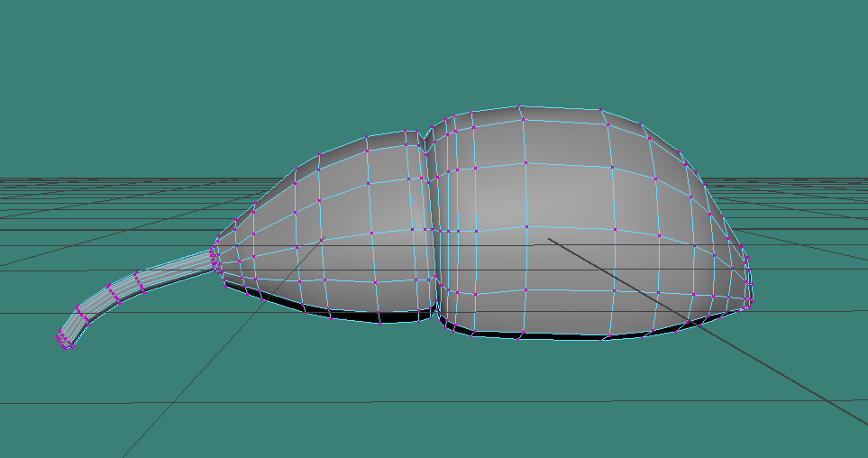Select the topmost vertex of the mouse mesh
Viewport: 868px width, 458px height.
pyautogui.click(x=520, y=106)
